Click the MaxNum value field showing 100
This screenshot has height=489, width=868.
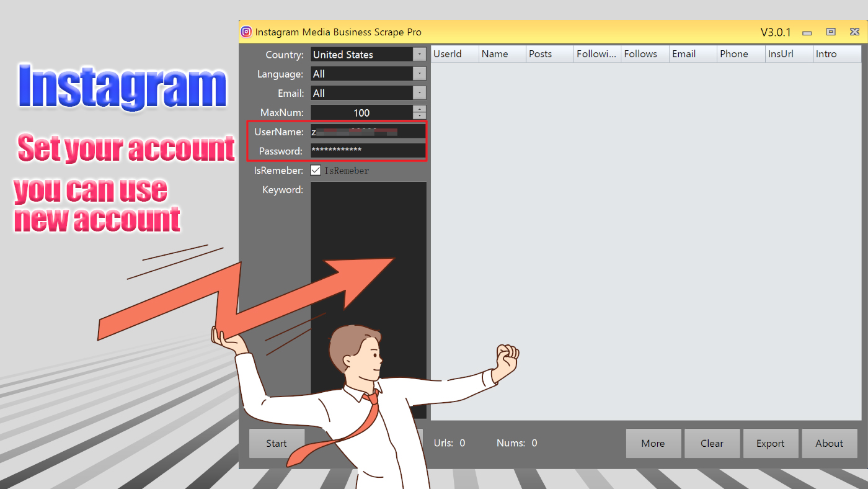[x=361, y=113]
